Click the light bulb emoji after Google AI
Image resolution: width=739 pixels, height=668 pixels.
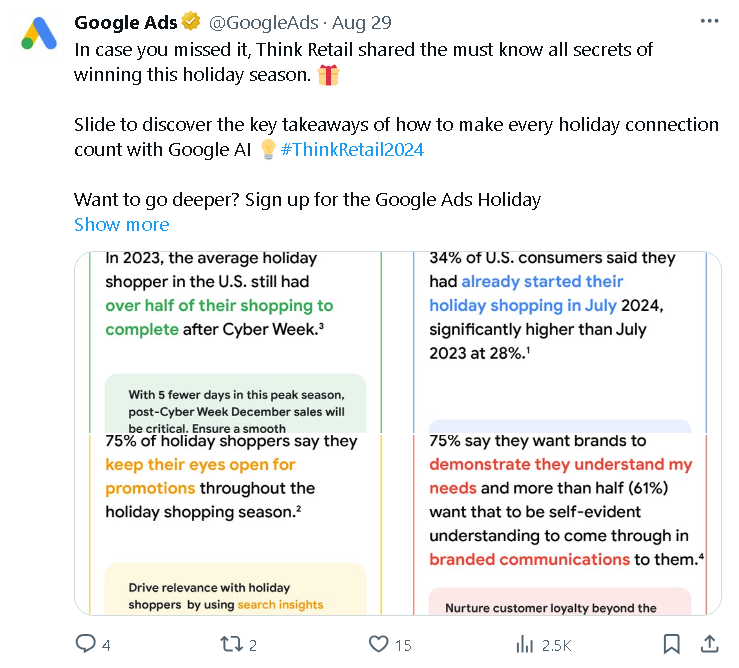coord(267,150)
